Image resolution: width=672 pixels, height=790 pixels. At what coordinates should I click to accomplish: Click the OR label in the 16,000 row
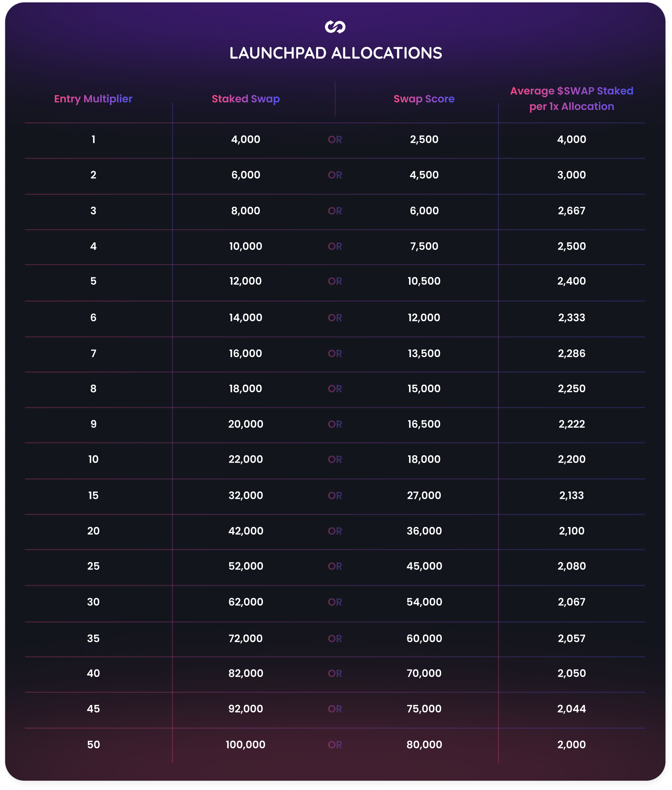tap(335, 354)
